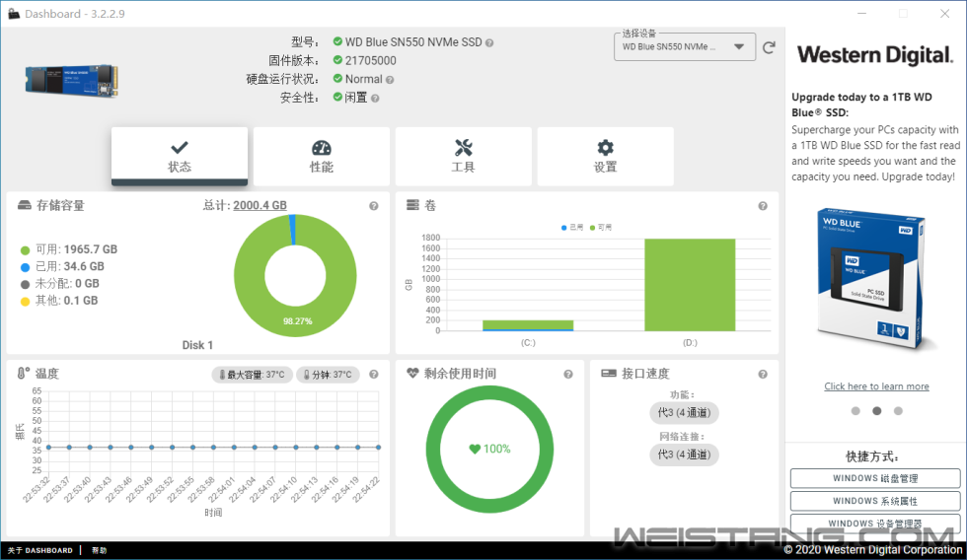This screenshot has width=967, height=560.
Task: Click the gray 未分配 legend dot
Action: click(26, 285)
